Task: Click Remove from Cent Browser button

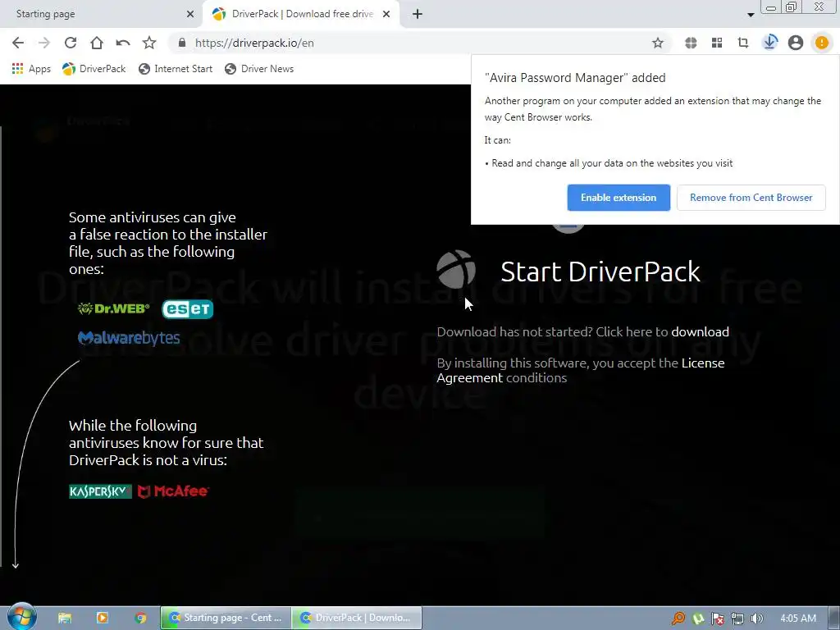Action: coord(751,198)
